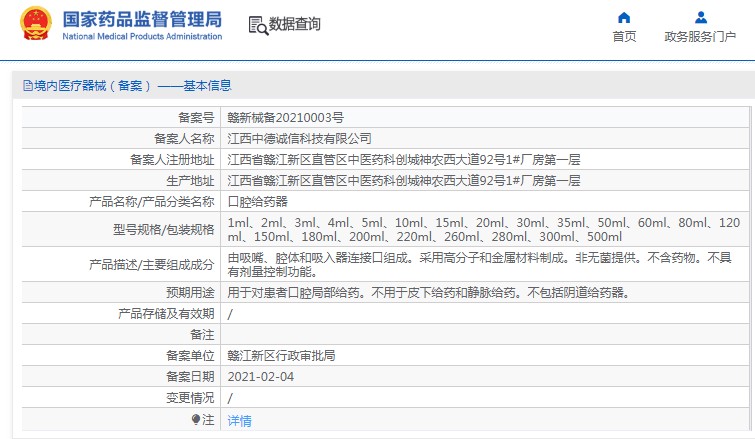Click the 型号规格 ml sizes value

pyautogui.click(x=483, y=230)
